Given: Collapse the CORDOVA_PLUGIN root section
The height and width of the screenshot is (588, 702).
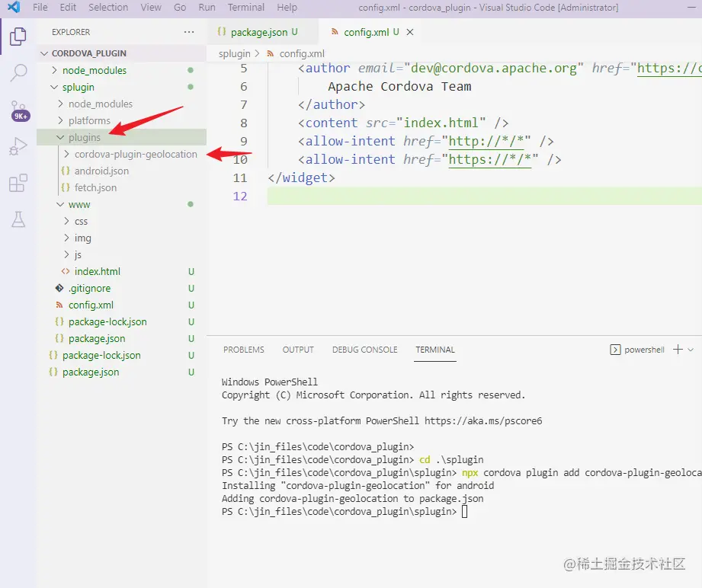Looking at the screenshot, I should [122, 53].
